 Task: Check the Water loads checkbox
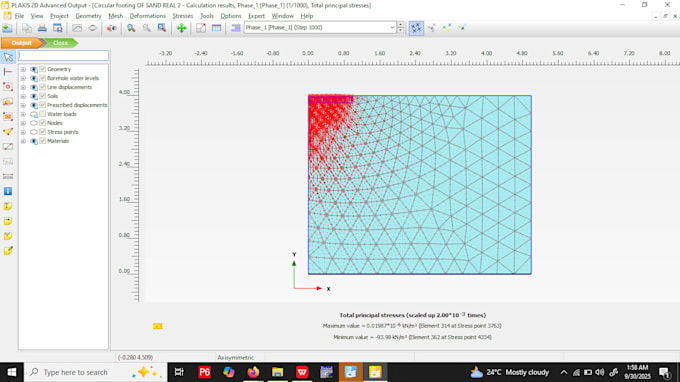(42, 114)
